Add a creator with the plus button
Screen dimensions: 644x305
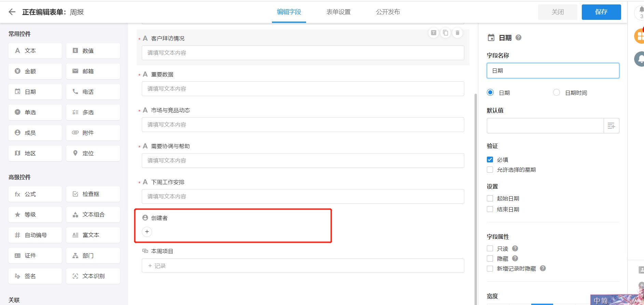tap(147, 232)
